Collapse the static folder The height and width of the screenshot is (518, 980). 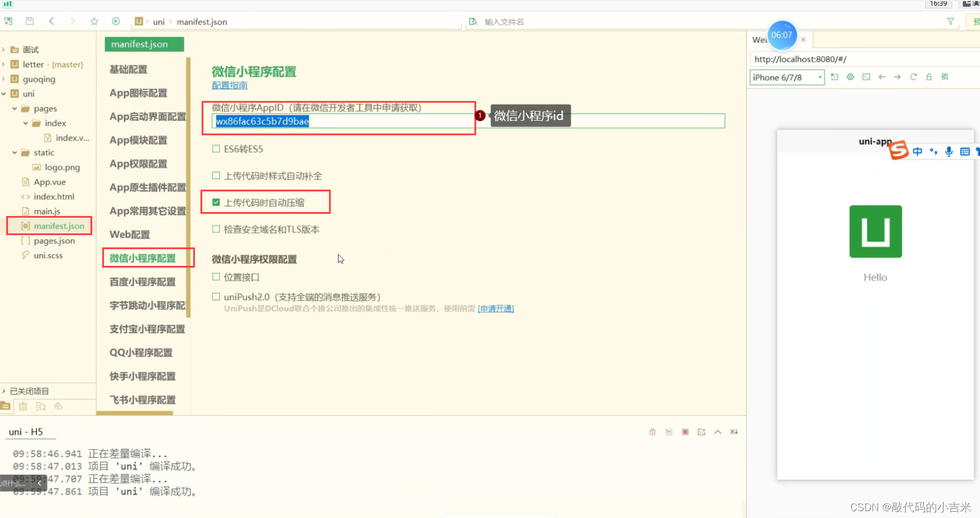click(14, 153)
